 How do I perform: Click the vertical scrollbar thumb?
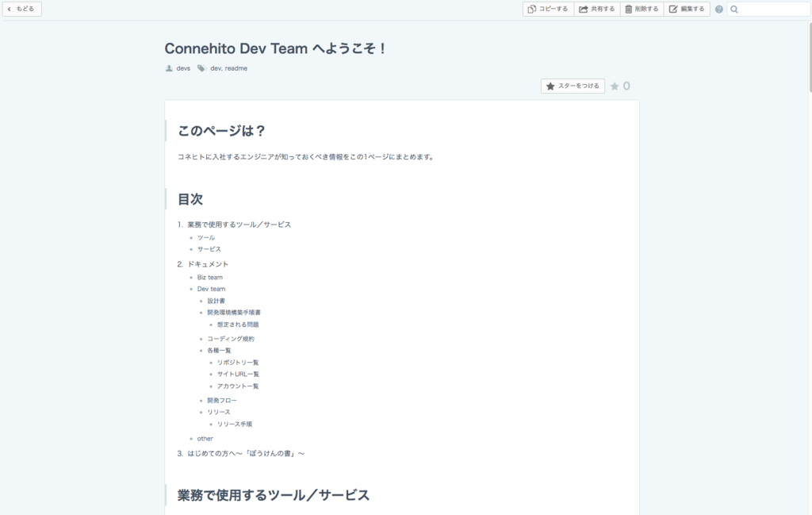pos(810,57)
